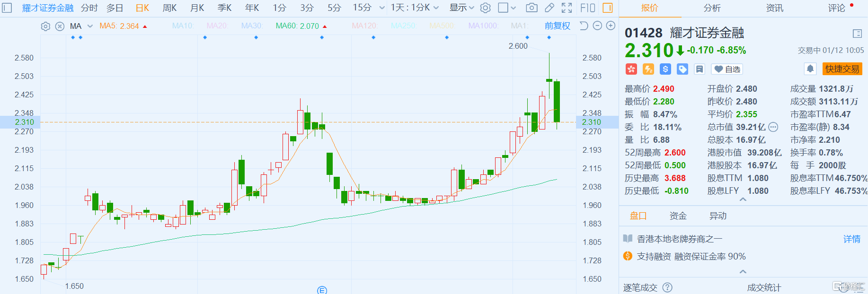Zoom out the chart with minus icon

[597, 26]
